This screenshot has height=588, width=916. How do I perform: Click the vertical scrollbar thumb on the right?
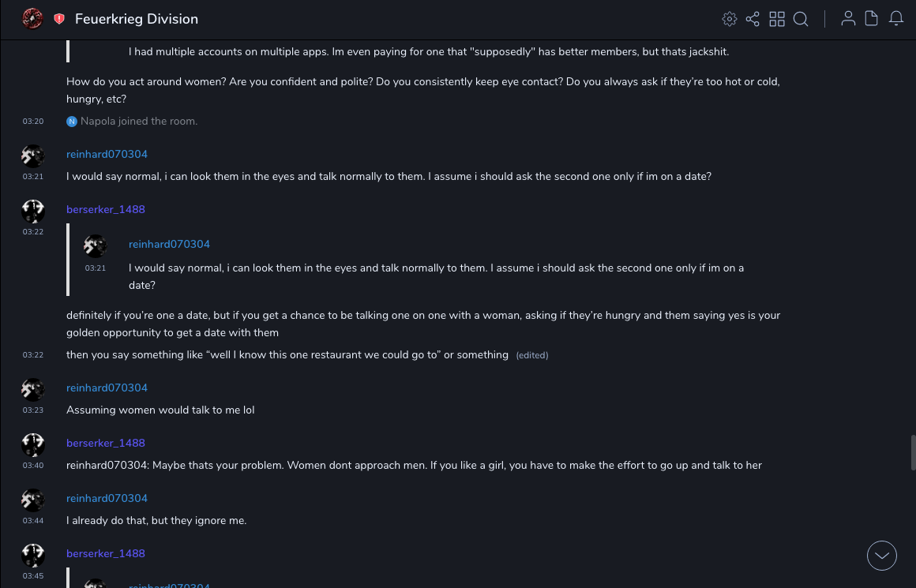tap(912, 451)
